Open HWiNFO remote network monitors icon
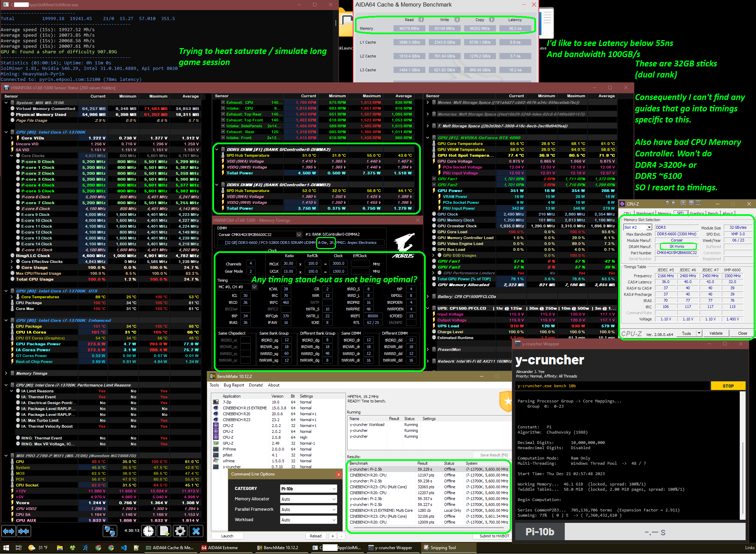 [110, 531]
